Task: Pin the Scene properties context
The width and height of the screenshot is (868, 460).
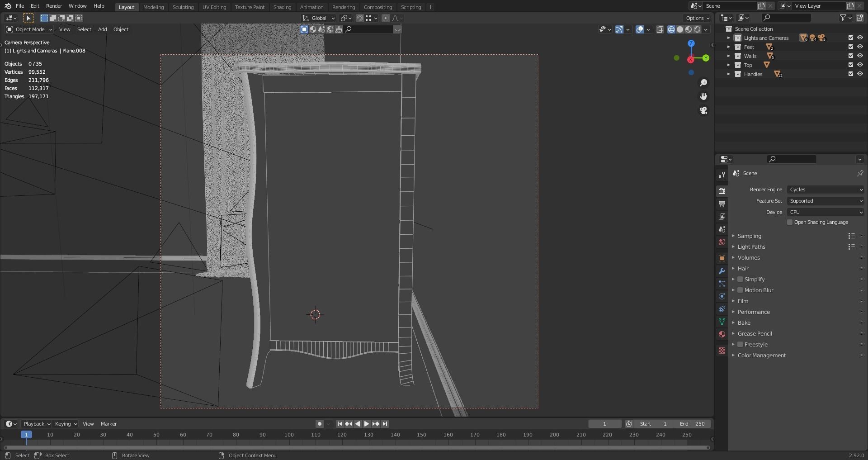Action: pyautogui.click(x=860, y=173)
